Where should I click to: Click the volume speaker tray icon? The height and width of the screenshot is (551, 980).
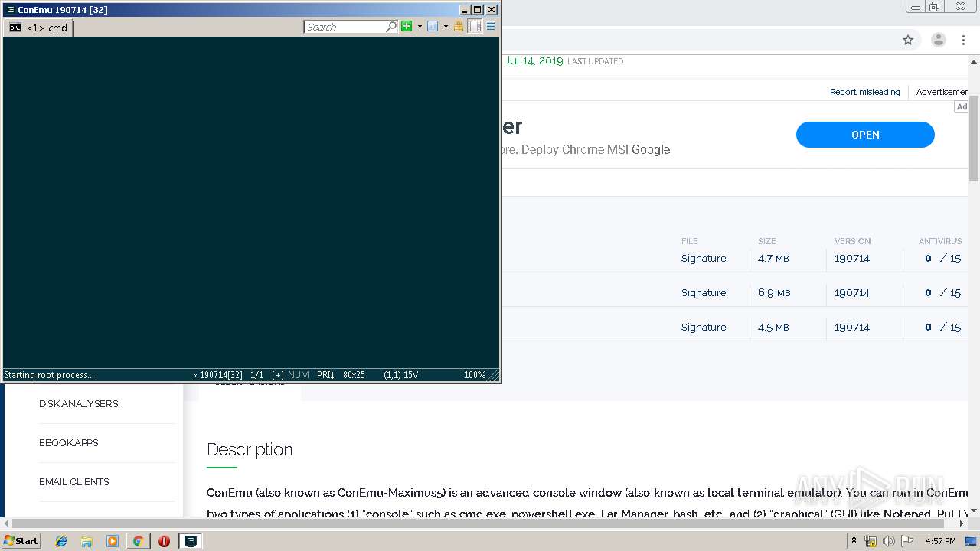coord(889,541)
